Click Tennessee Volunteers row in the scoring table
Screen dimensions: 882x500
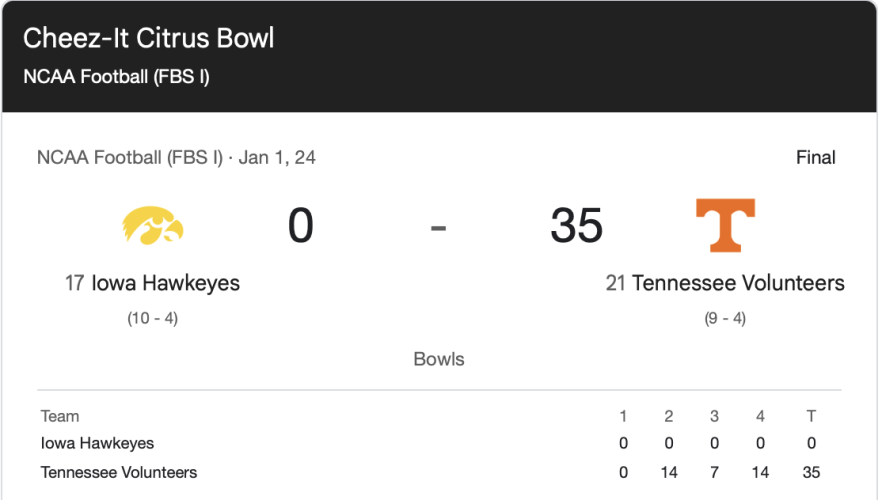coord(119,472)
